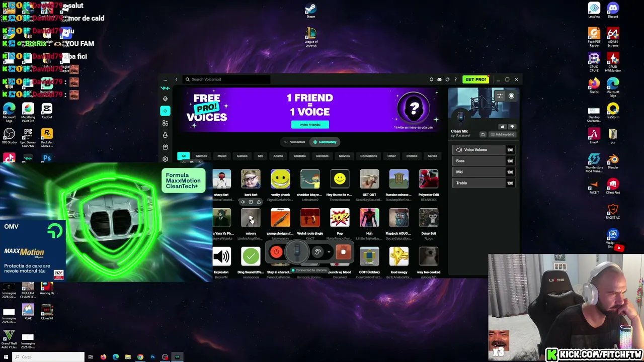Click the speaker icon under 'bark fart'

(243, 202)
